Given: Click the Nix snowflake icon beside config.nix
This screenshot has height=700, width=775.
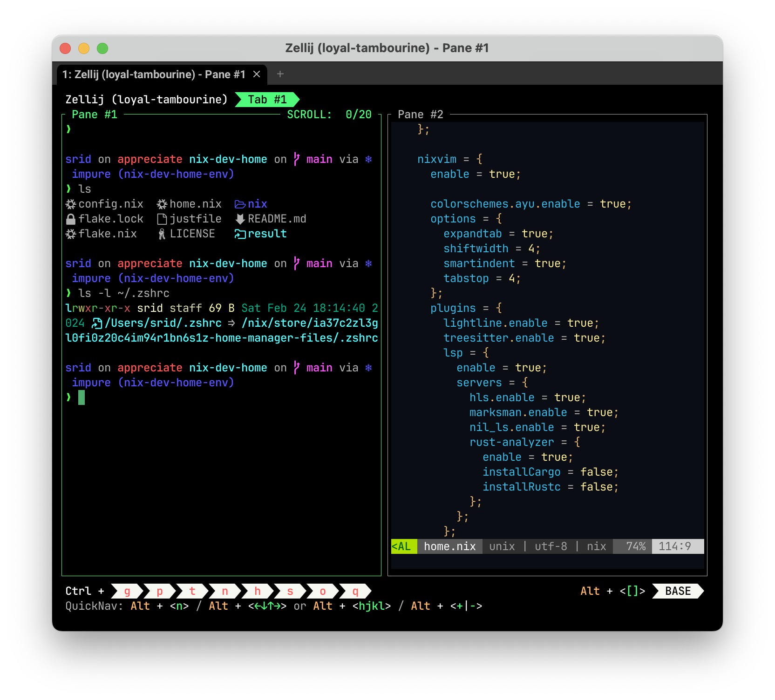Looking at the screenshot, I should tap(69, 204).
